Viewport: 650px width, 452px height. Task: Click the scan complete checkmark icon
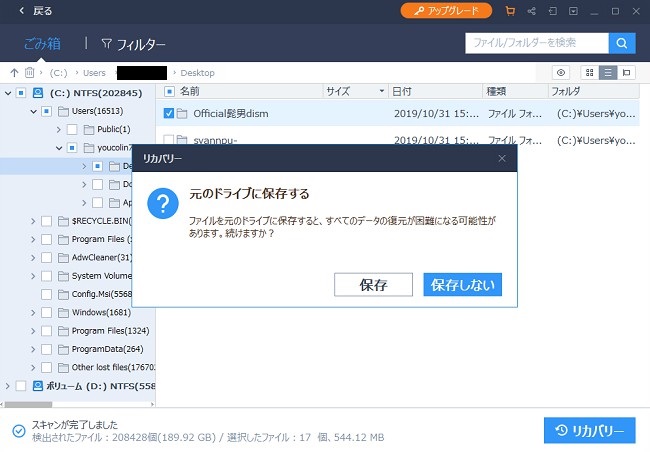[x=19, y=431]
